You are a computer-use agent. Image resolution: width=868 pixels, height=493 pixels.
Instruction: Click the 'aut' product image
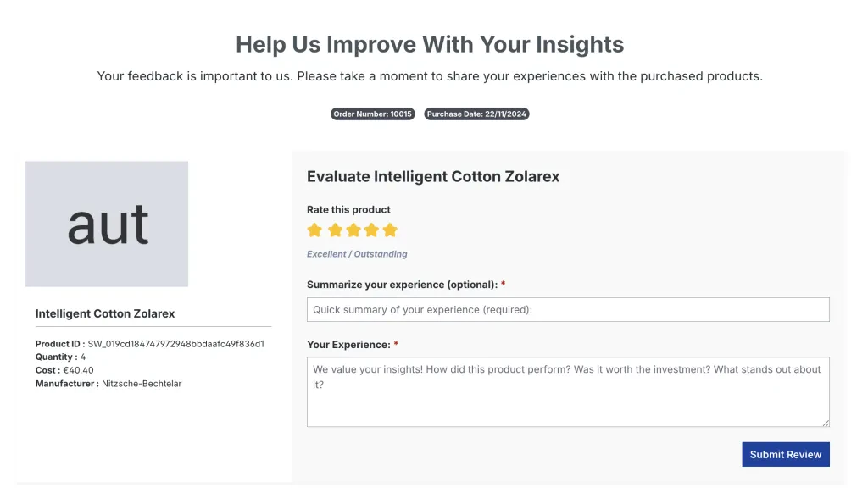pos(107,224)
